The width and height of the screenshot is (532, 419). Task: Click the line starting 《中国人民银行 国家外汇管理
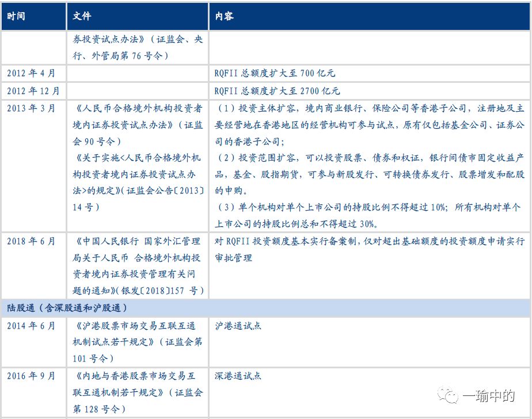pyautogui.click(x=137, y=241)
